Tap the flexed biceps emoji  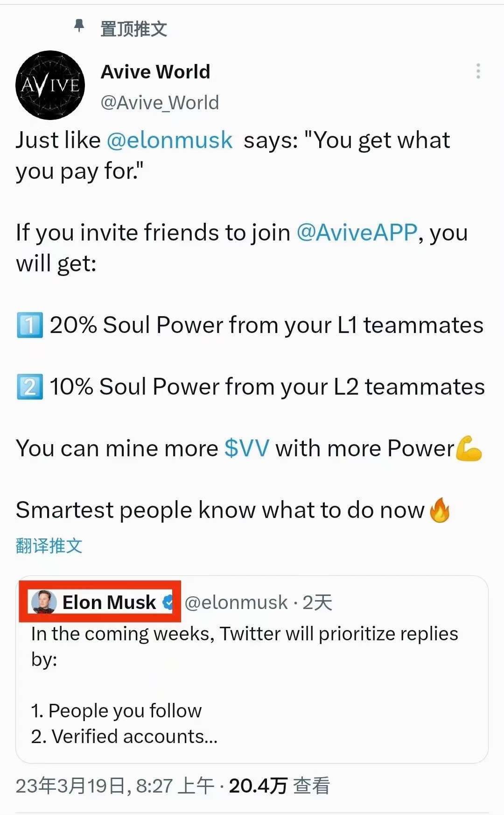469,448
